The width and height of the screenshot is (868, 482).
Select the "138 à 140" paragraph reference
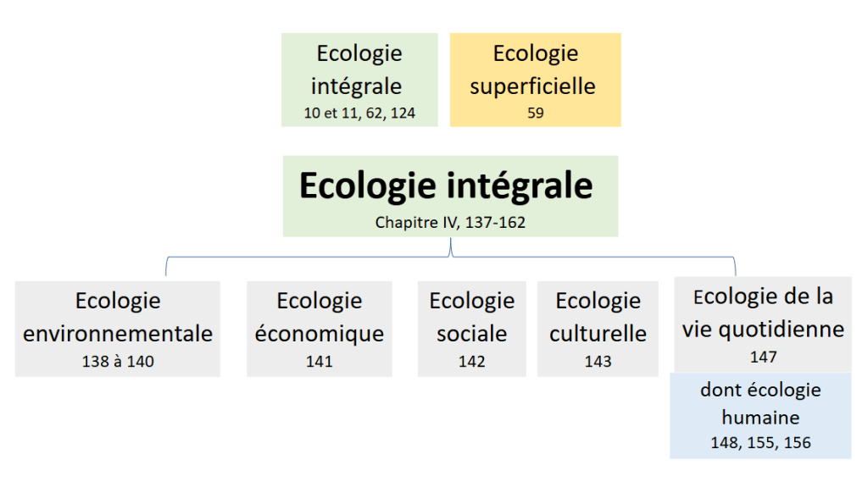[118, 362]
